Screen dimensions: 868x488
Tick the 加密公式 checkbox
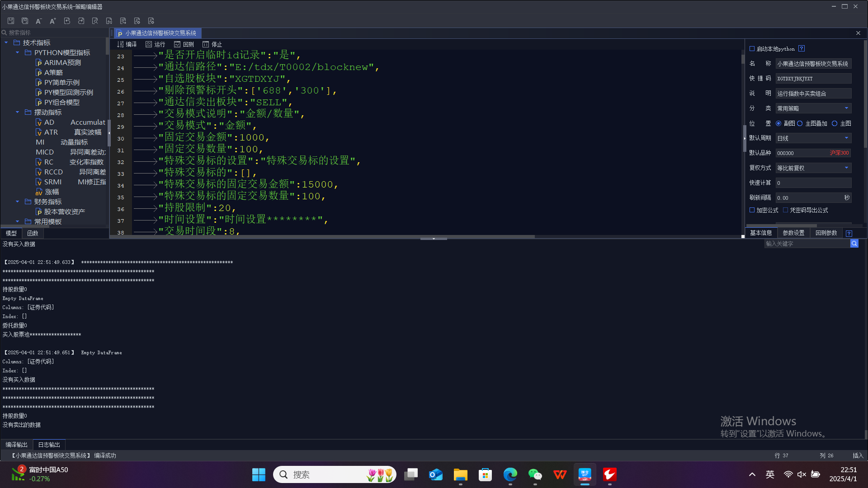(752, 210)
